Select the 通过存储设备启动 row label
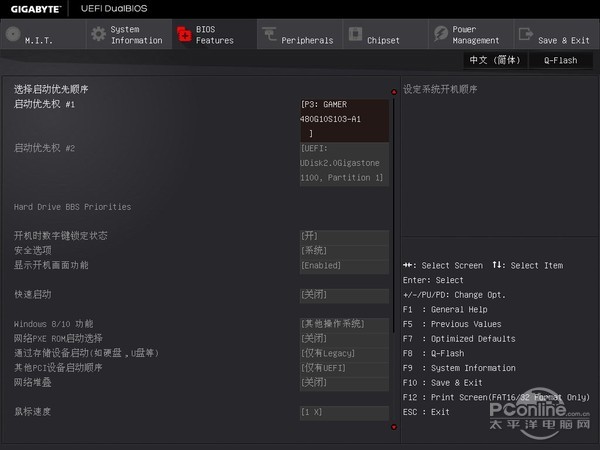 click(x=86, y=353)
